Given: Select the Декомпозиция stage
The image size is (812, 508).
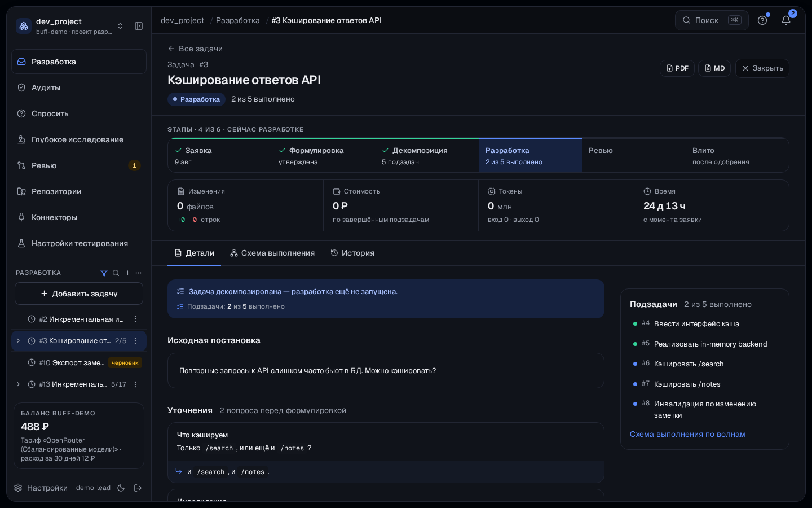Looking at the screenshot, I should [x=427, y=156].
